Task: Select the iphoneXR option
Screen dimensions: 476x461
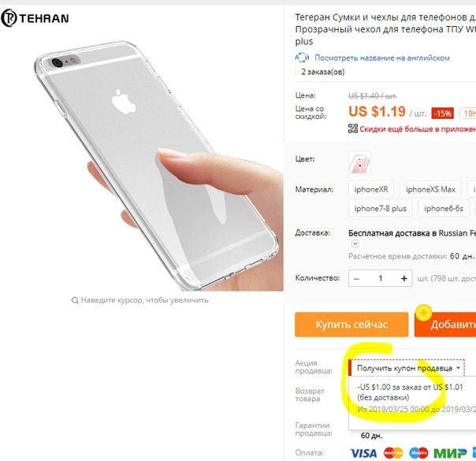Action: click(371, 189)
